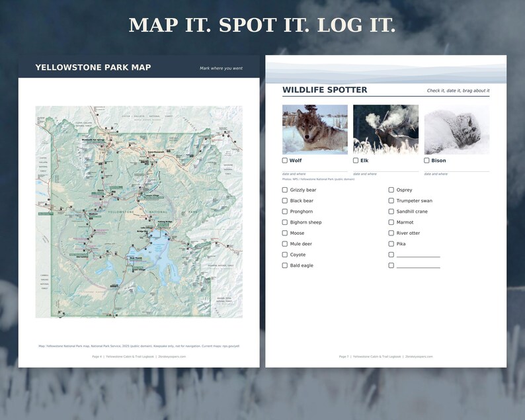
Task: Check the Bald eagle checkbox
Action: coord(284,265)
